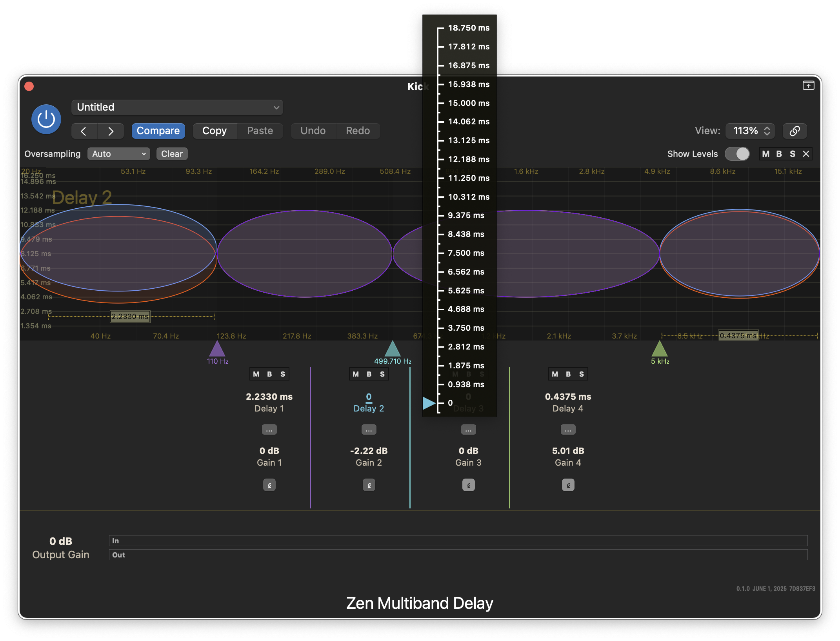The height and width of the screenshot is (641, 840).
Task: Choose 15.000 ms from the delay scale
Action: (x=469, y=103)
